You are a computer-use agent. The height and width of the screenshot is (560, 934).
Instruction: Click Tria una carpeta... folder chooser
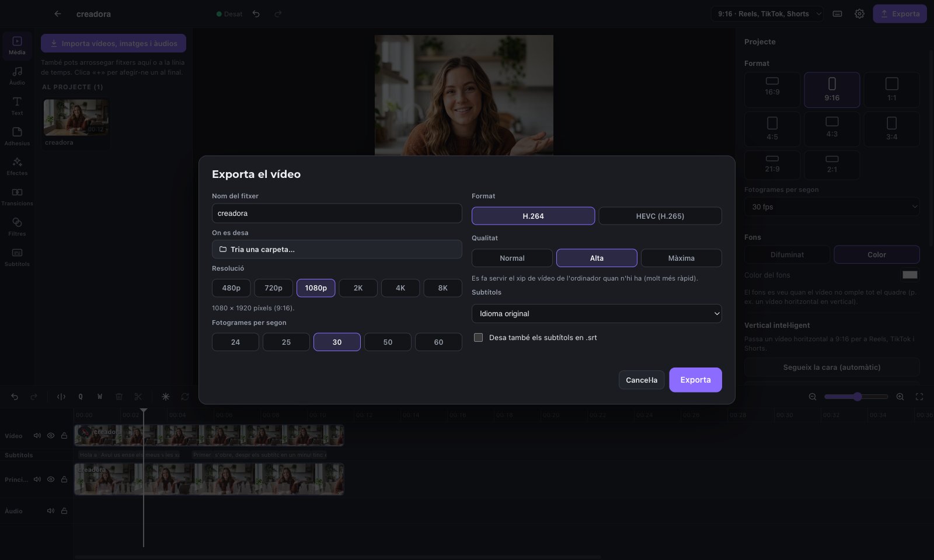[x=337, y=249]
